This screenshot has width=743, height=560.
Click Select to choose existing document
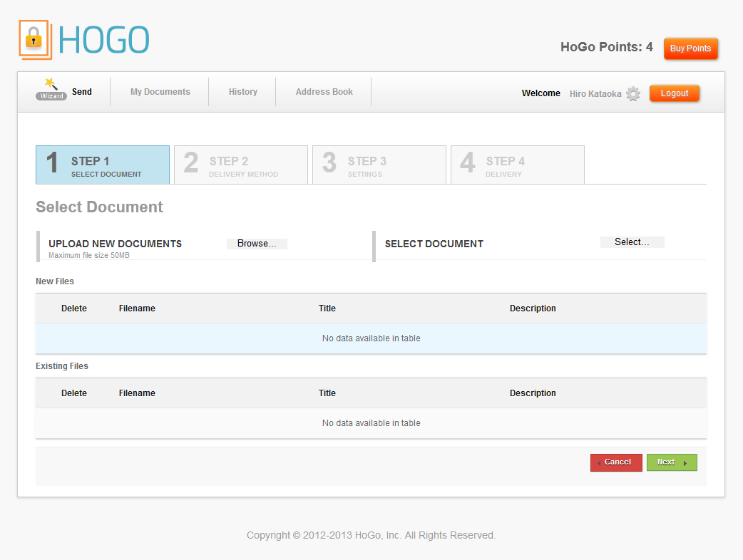pyautogui.click(x=632, y=242)
